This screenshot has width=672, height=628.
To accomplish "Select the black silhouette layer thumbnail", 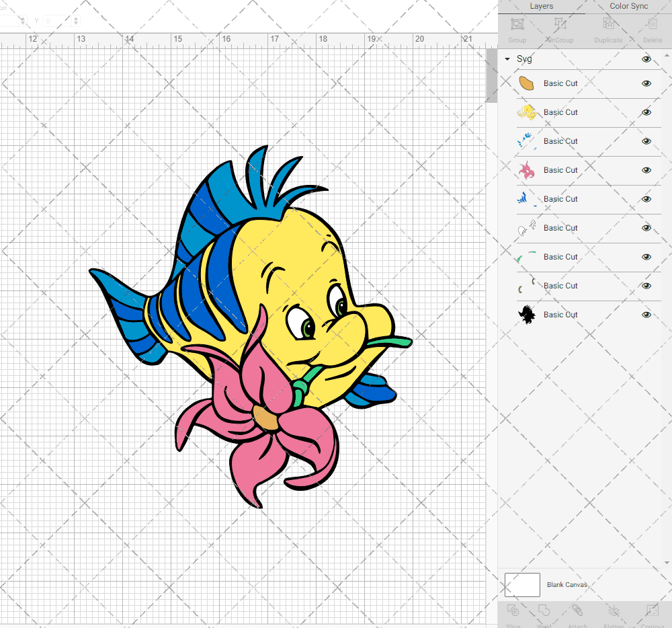I will pos(527,315).
